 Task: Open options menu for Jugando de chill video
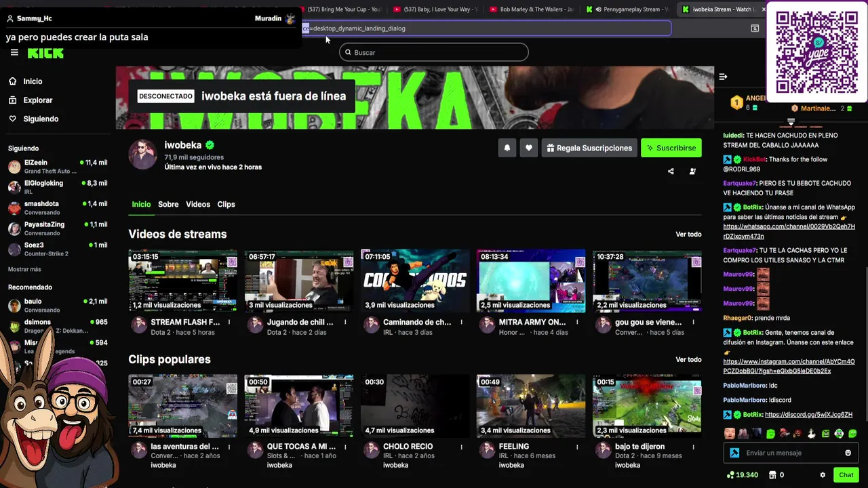pos(345,323)
